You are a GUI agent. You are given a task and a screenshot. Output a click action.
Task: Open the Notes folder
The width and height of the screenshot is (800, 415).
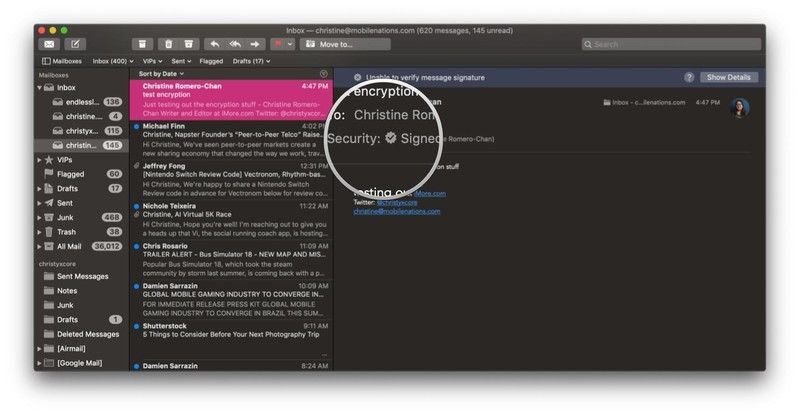[x=82, y=290]
